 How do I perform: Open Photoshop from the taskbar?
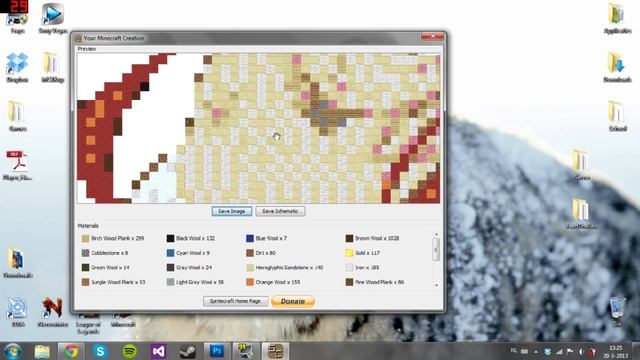point(217,351)
